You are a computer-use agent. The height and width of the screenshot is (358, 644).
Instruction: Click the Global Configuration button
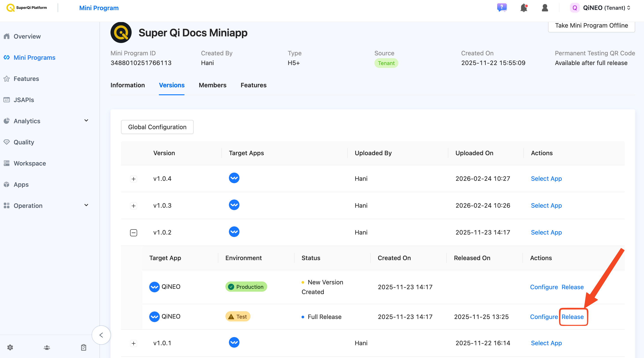pos(157,127)
